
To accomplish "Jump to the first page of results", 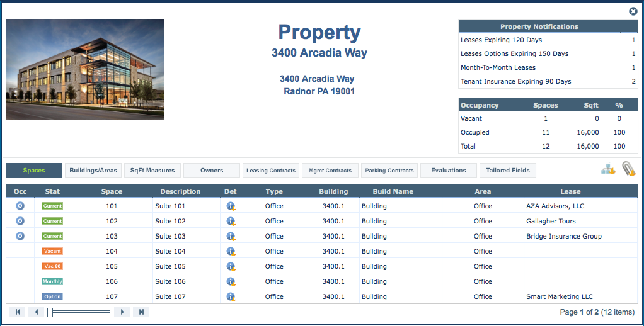I will [18, 312].
